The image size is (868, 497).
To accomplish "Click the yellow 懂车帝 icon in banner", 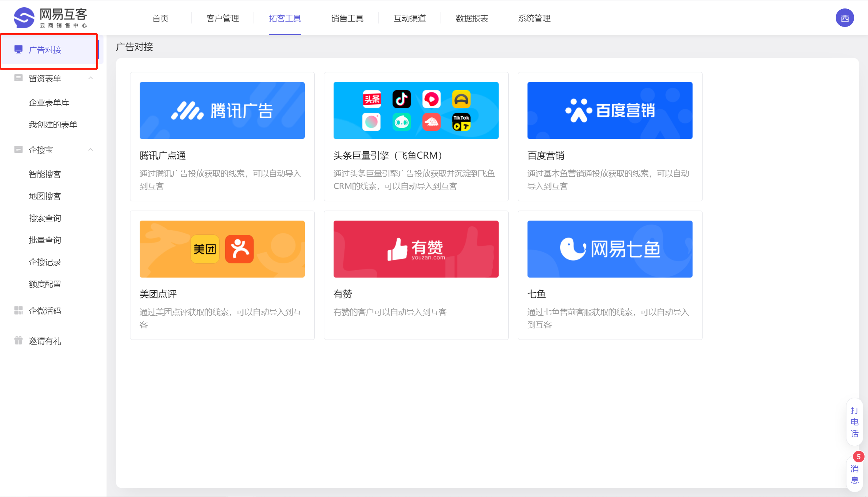I will (x=461, y=99).
